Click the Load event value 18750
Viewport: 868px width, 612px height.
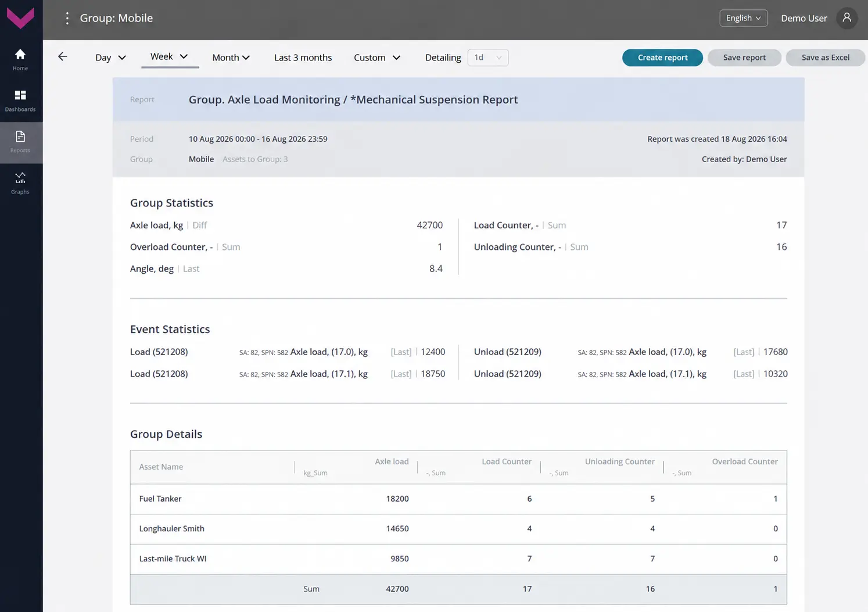(x=433, y=374)
